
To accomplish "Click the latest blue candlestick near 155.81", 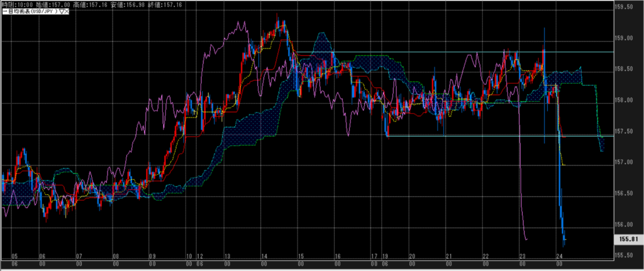I will tap(564, 238).
